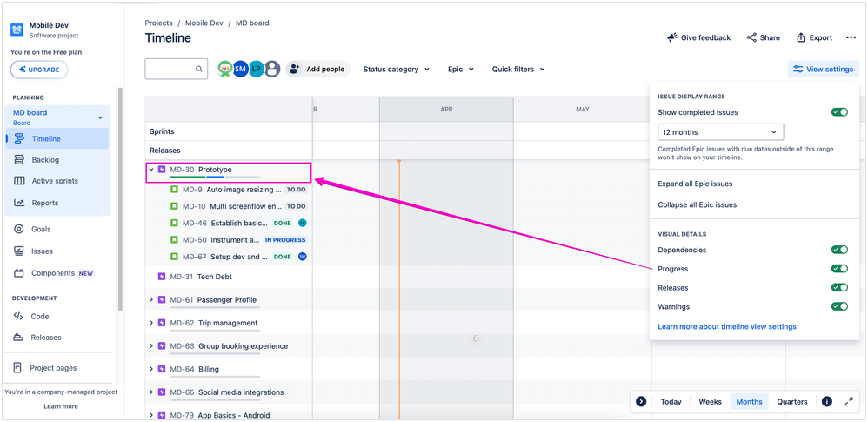This screenshot has width=868, height=422.
Task: Open the Quick filters dropdown
Action: click(518, 70)
